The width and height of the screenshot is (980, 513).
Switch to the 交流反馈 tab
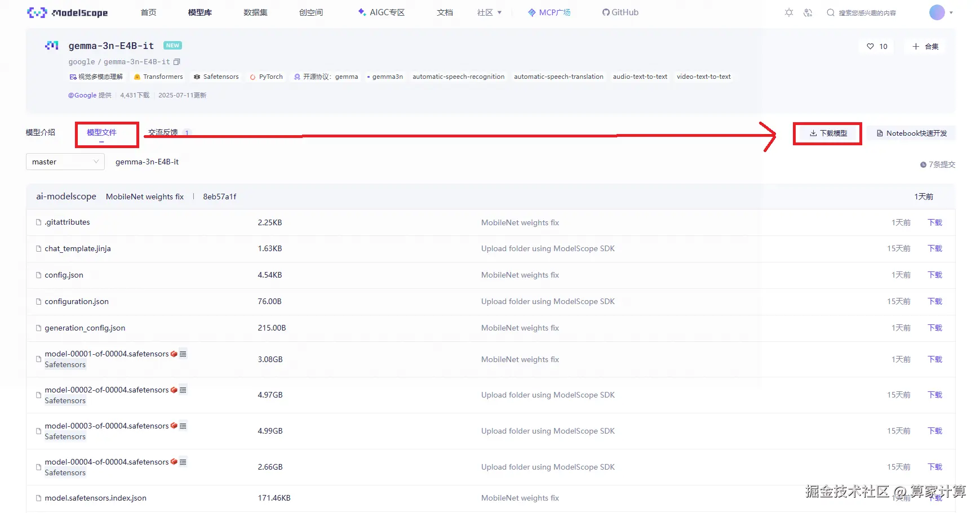click(163, 132)
